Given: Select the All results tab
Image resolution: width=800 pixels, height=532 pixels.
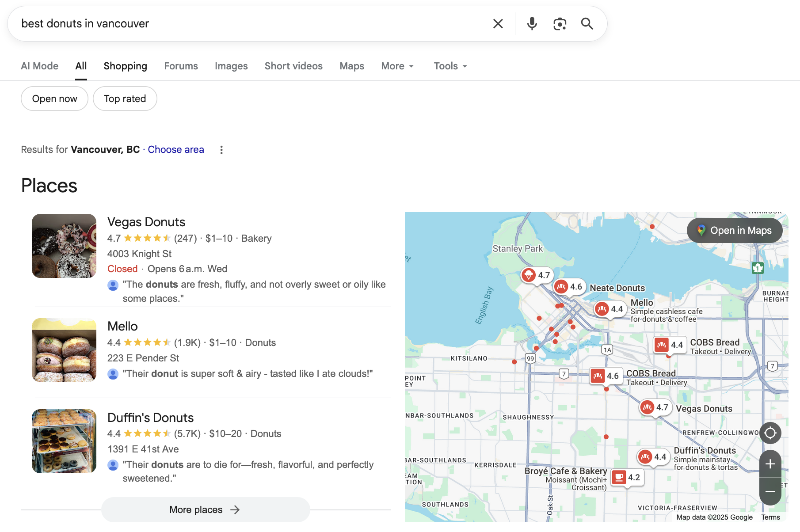Looking at the screenshot, I should pos(81,66).
